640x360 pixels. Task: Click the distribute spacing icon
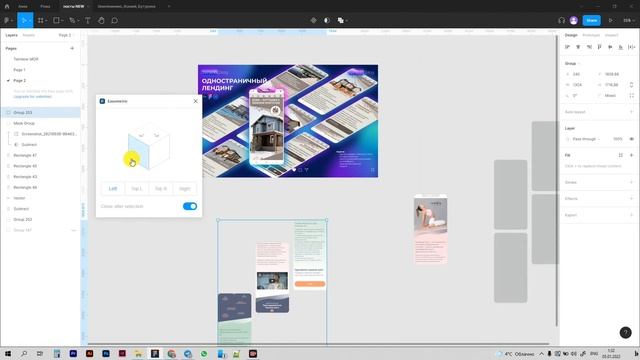click(x=631, y=47)
